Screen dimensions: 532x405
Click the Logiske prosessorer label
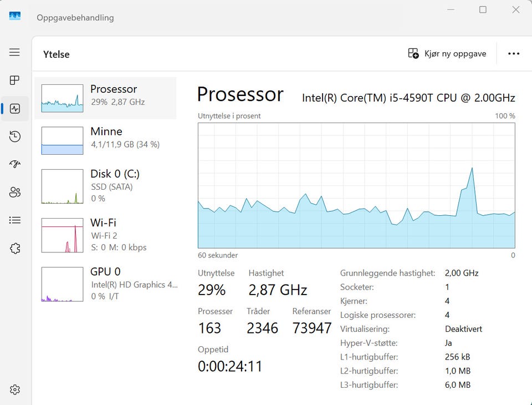tap(377, 315)
